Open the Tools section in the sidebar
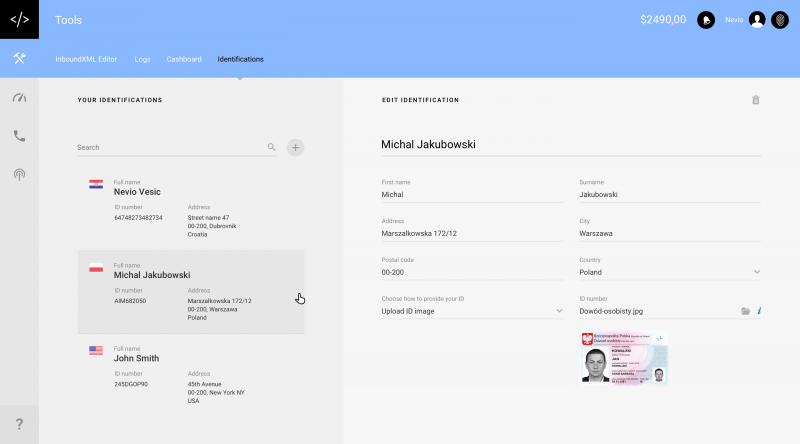Viewport: 800px width, 444px height. 19,59
